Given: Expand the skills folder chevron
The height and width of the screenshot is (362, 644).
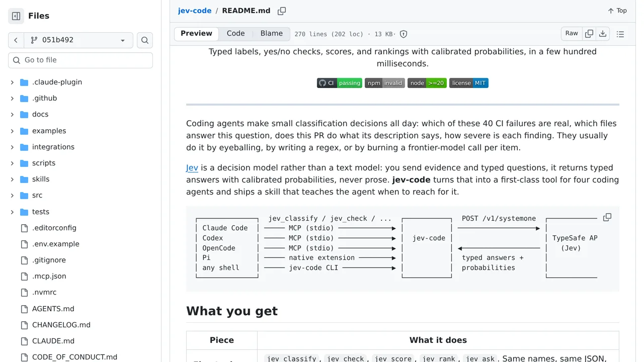Looking at the screenshot, I should click(12, 179).
